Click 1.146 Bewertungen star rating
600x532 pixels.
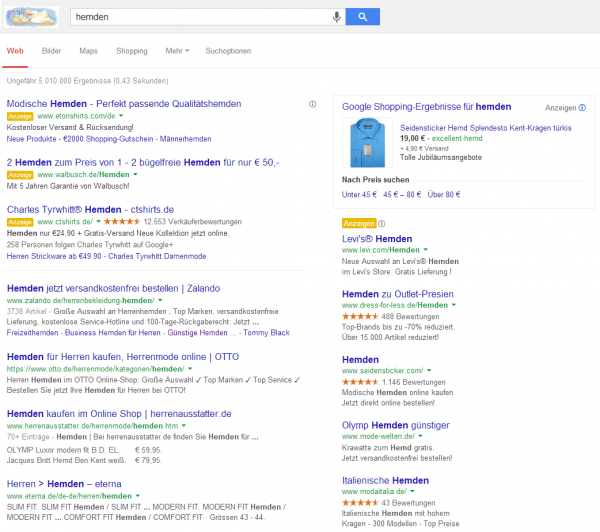pyautogui.click(x=394, y=382)
